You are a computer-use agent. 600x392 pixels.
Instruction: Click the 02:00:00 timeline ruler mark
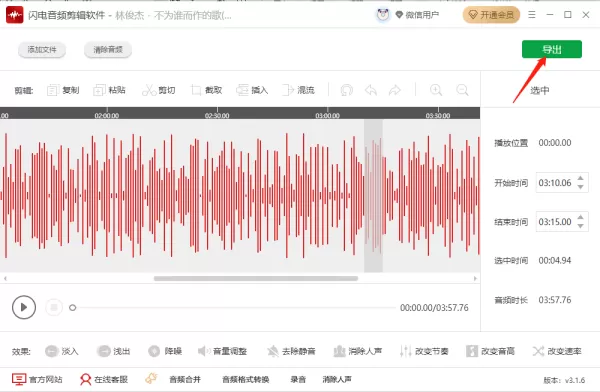[x=107, y=115]
